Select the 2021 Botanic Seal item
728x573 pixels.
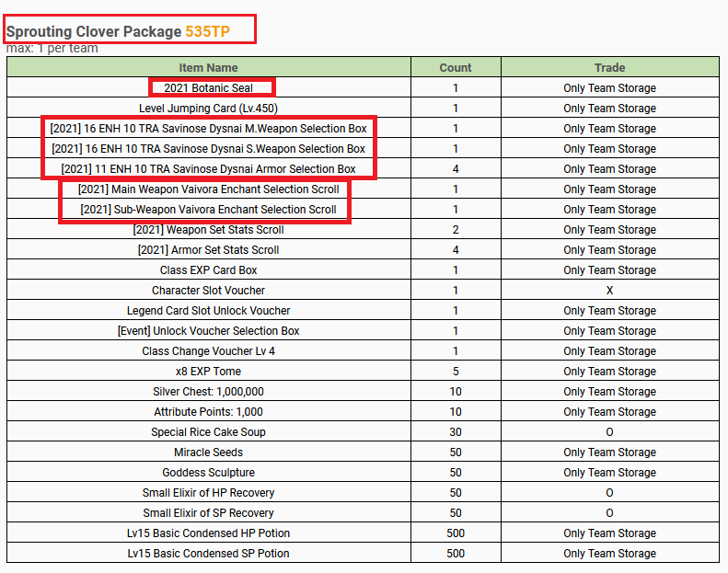[x=208, y=88]
